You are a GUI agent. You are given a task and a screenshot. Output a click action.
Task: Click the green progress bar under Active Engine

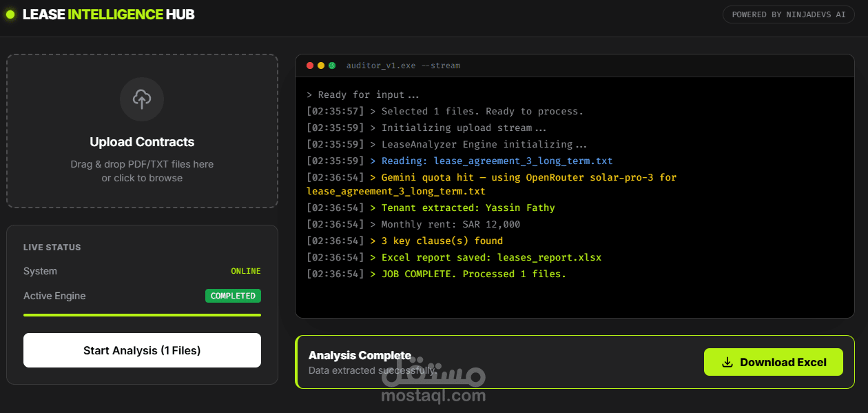[142, 314]
